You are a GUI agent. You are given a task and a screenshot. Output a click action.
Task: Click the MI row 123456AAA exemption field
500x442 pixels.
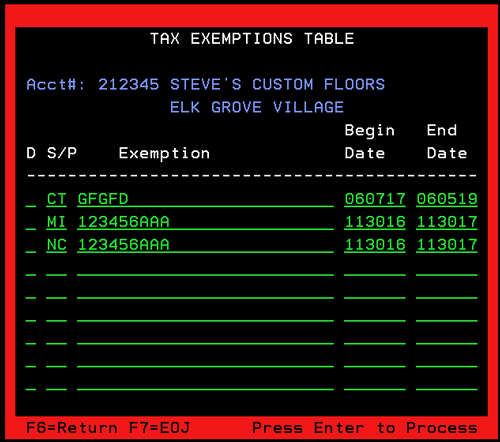click(205, 222)
